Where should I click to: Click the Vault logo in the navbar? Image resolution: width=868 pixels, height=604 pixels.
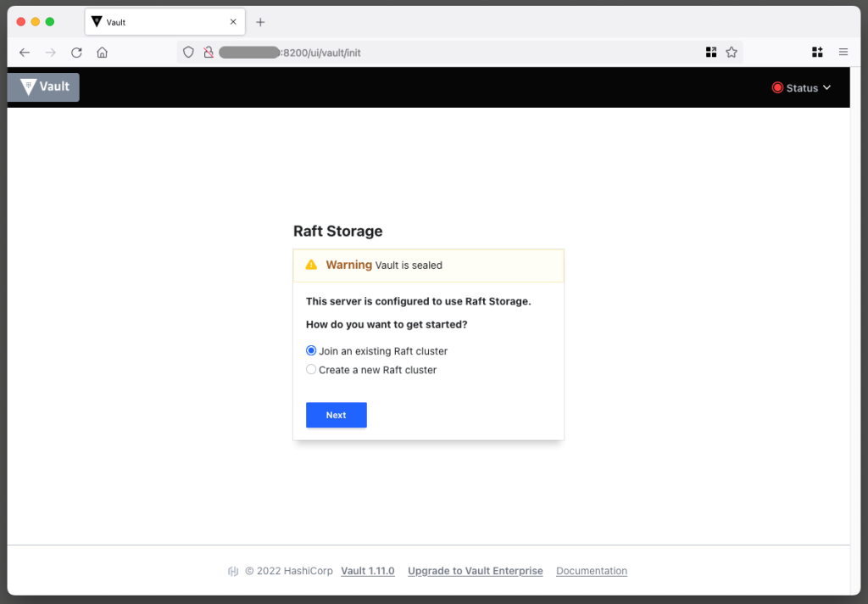click(42, 87)
